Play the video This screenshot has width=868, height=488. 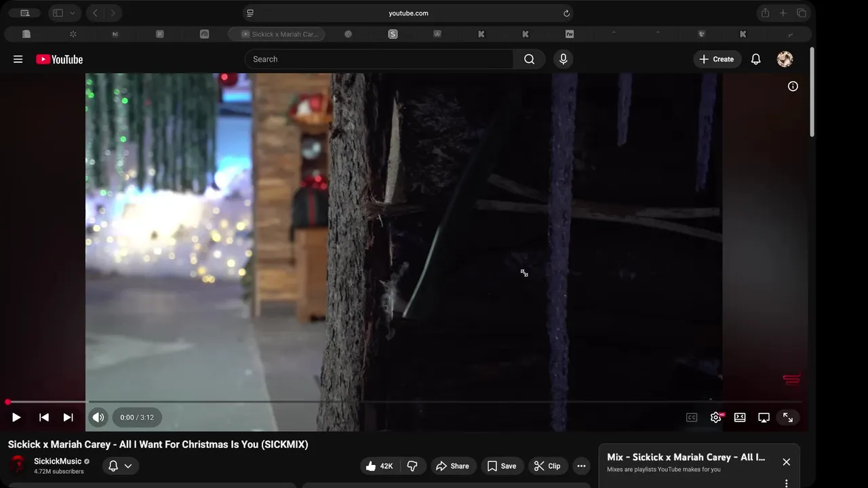(x=16, y=418)
